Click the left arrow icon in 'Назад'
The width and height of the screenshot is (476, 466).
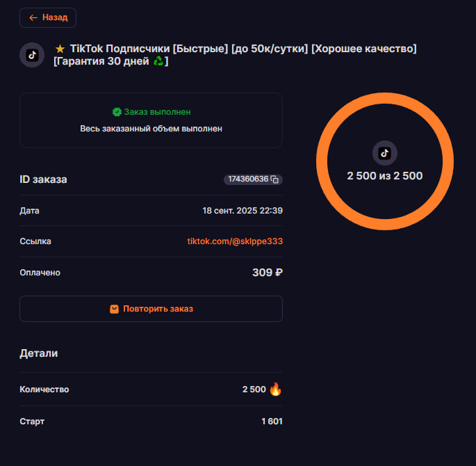pos(33,17)
